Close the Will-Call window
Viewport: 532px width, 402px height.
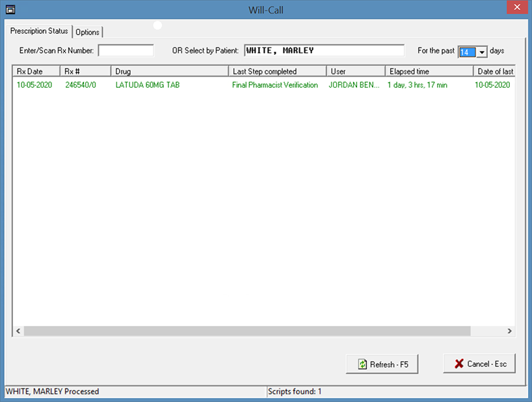[x=516, y=9]
